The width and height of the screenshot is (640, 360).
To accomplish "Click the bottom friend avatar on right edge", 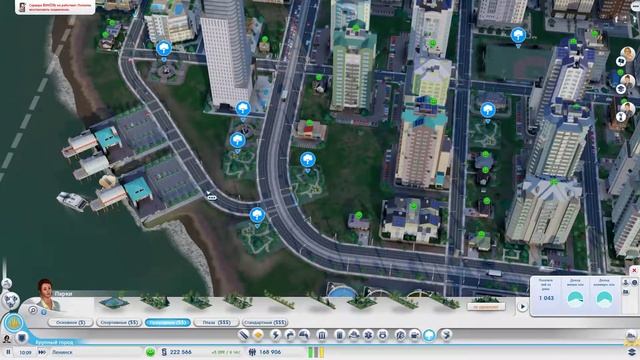I will tap(628, 109).
